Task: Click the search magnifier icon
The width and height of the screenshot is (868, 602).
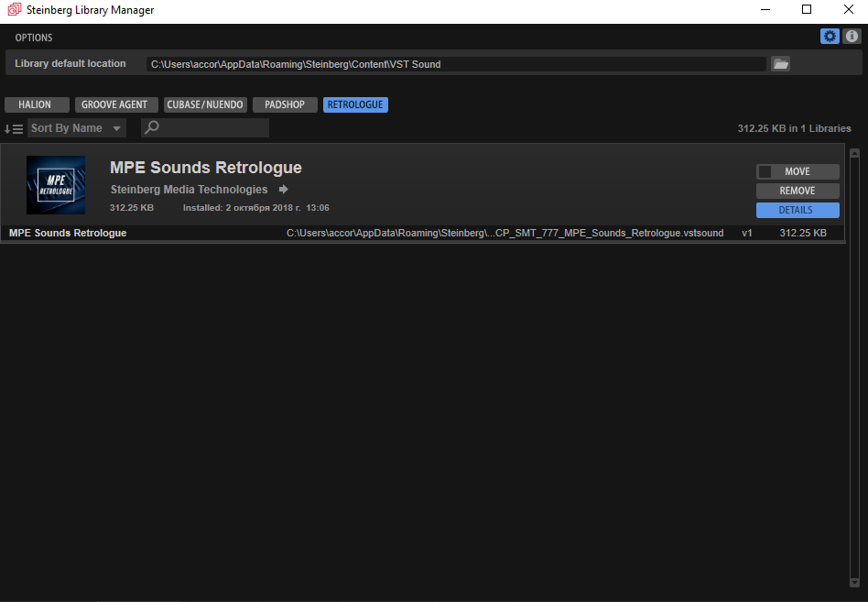Action: [x=152, y=128]
